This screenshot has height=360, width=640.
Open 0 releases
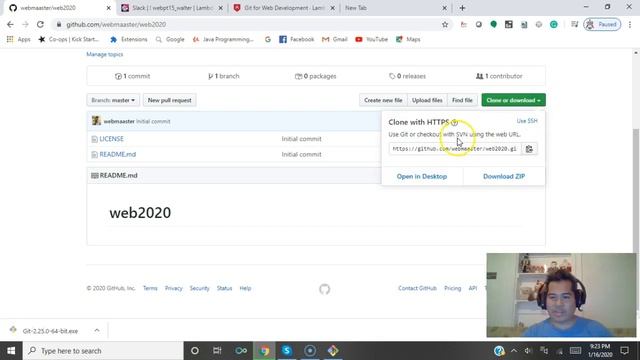coord(407,76)
